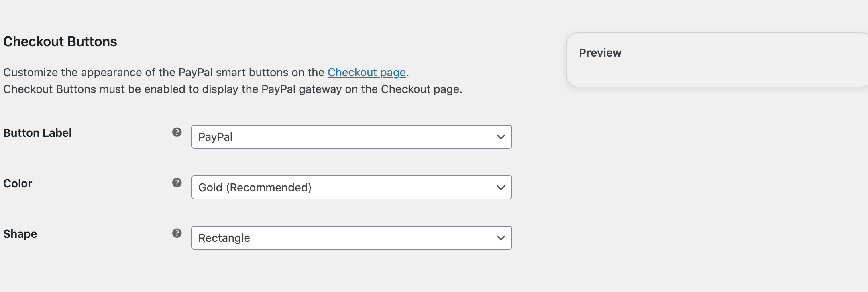The width and height of the screenshot is (868, 292).
Task: Open the Color dropdown showing Gold (Recommended)
Action: click(x=351, y=187)
